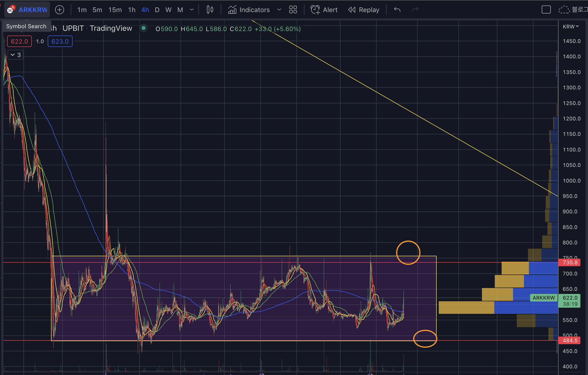588x375 pixels.
Task: Add a symbol to compare with plus icon
Action: [60, 10]
